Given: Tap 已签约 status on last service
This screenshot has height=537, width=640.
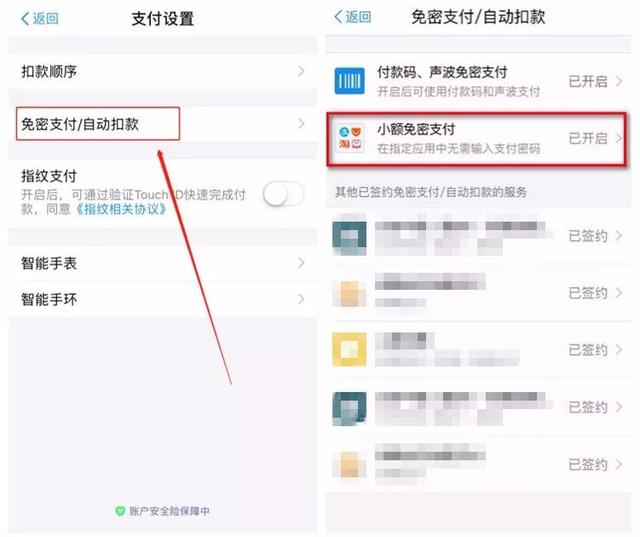Looking at the screenshot, I should pyautogui.click(x=588, y=464).
